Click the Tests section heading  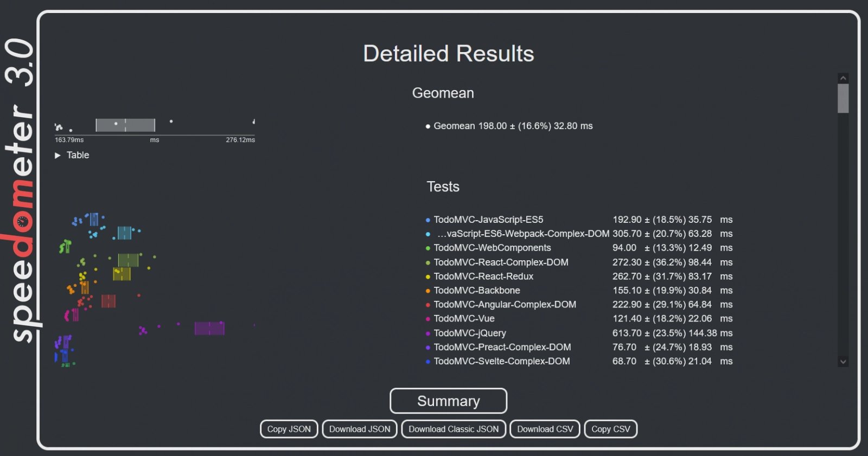point(443,187)
